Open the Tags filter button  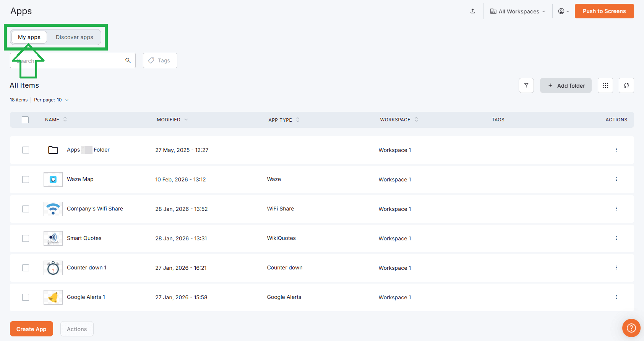tap(160, 60)
